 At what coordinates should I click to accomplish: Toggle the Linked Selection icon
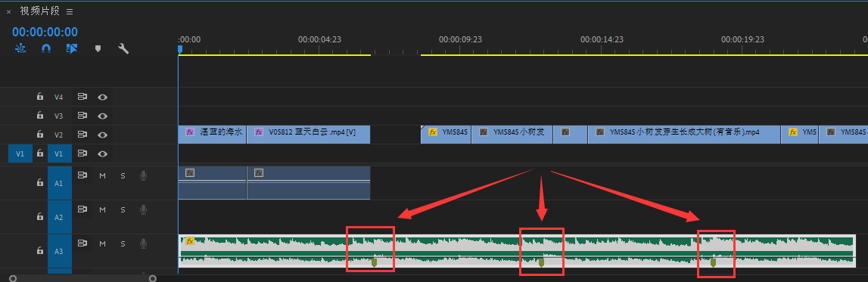pos(72,48)
